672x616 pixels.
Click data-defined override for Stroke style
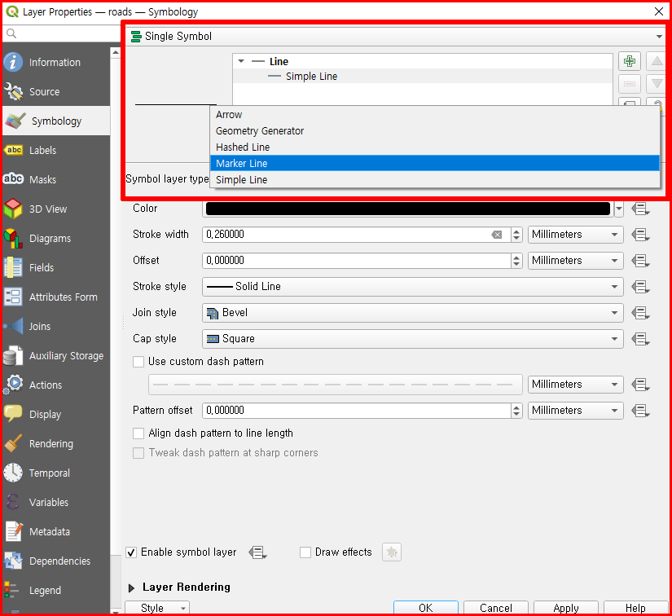(x=640, y=287)
